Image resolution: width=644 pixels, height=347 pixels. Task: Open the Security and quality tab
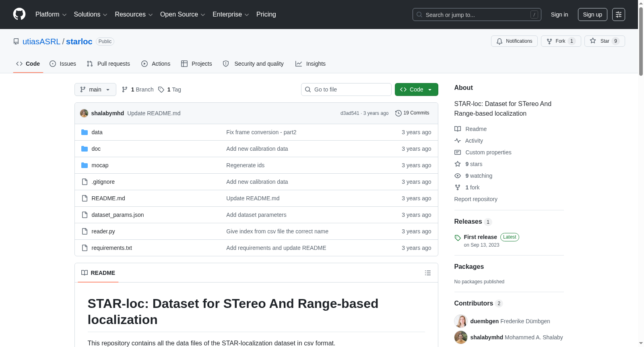coord(253,64)
